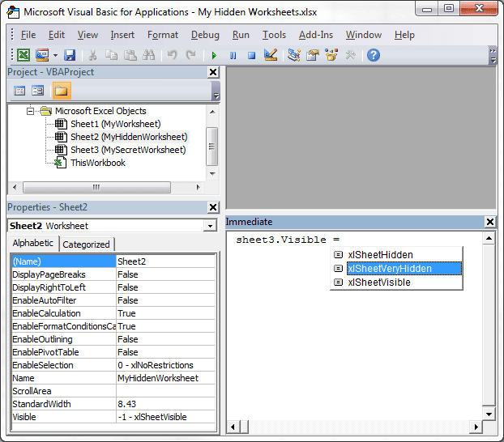Viewport: 504px width, 442px height.
Task: Click the DisplayPageBreaks value False
Action: tap(165, 274)
